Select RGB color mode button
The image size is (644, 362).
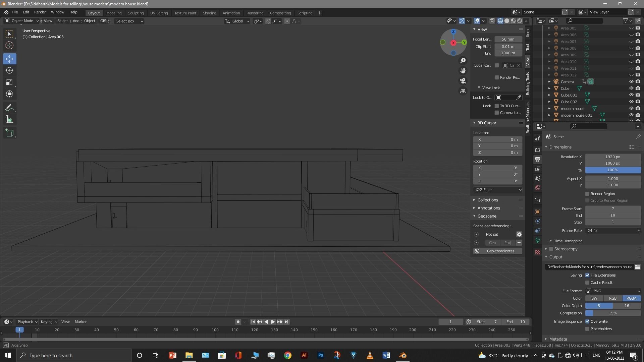613,298
